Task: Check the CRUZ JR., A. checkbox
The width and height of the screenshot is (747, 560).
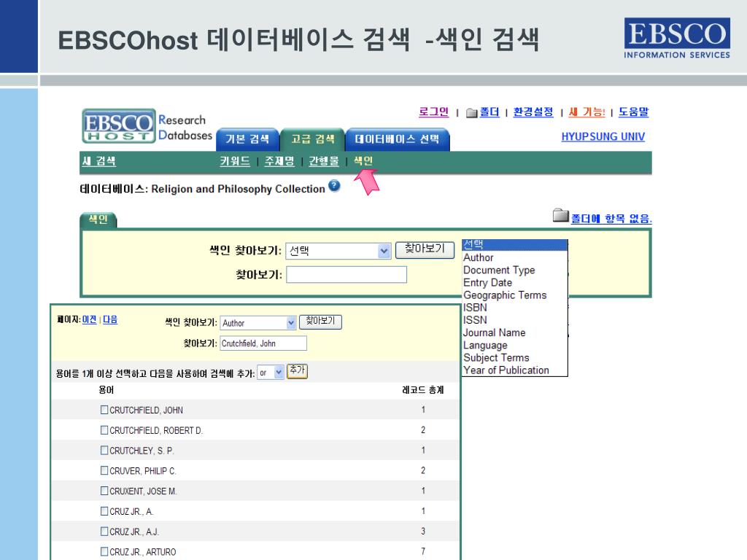Action: [x=104, y=511]
